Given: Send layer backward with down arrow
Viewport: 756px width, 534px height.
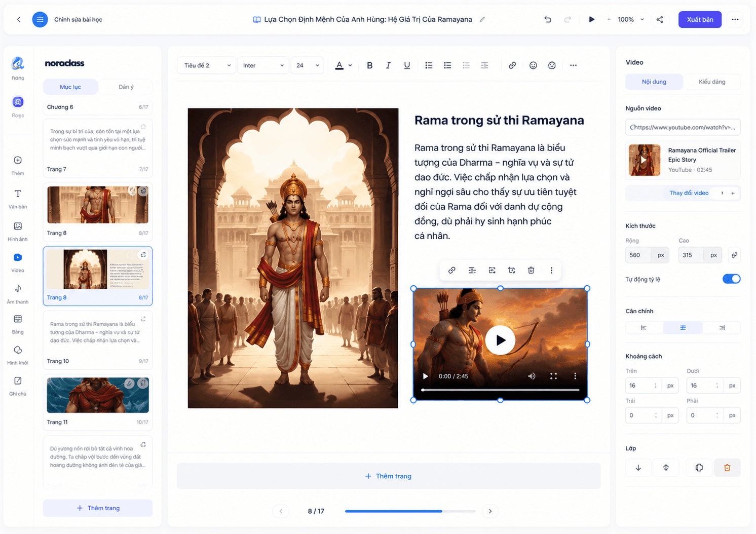Looking at the screenshot, I should pos(638,468).
